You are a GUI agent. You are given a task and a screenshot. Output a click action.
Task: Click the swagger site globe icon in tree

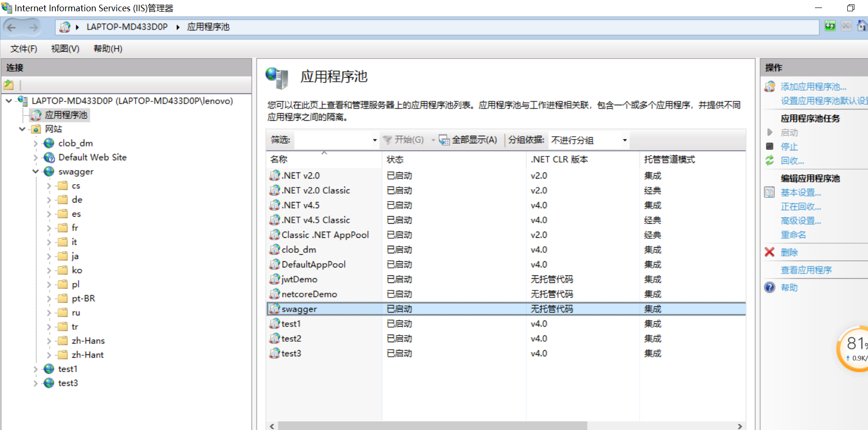click(x=49, y=172)
